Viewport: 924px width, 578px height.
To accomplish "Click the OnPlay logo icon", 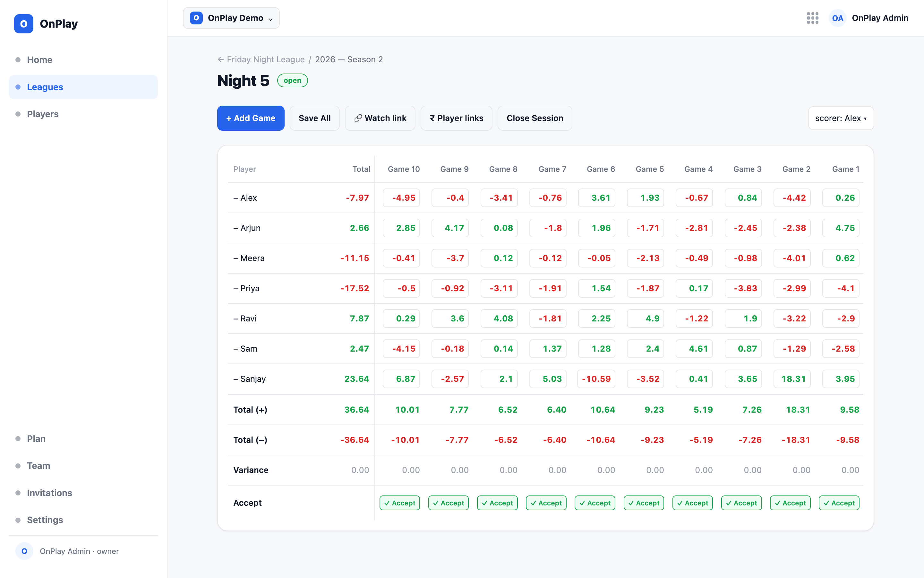I will point(24,24).
